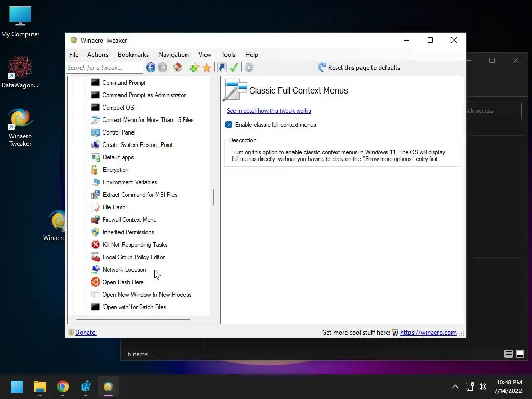Open the Actions menu
This screenshot has height=399, width=532.
click(97, 54)
